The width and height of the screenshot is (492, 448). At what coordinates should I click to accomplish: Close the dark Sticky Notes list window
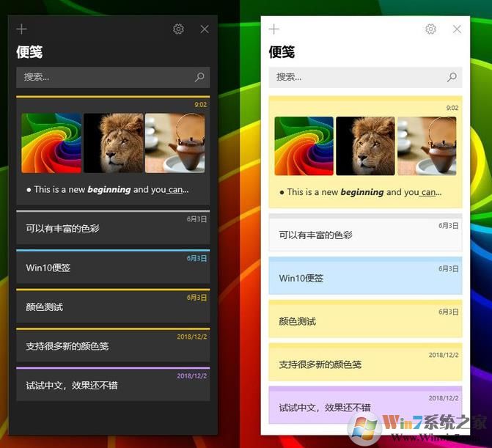[205, 29]
